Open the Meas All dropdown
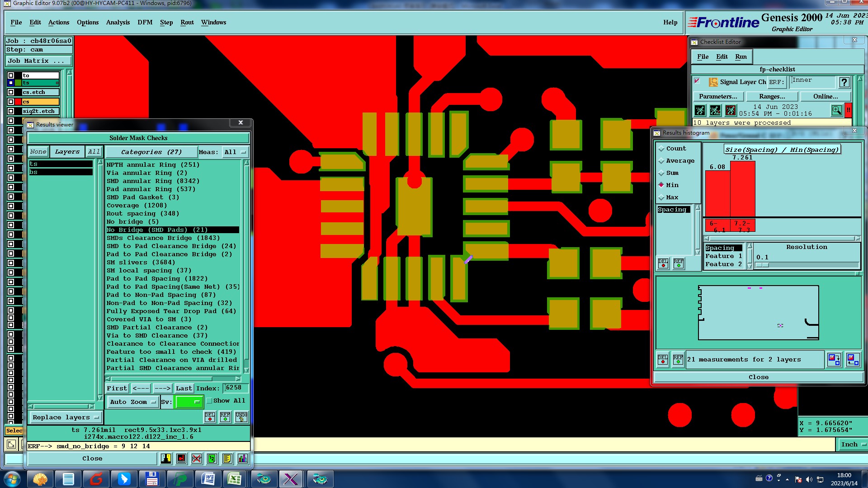868x488 pixels. pos(235,152)
